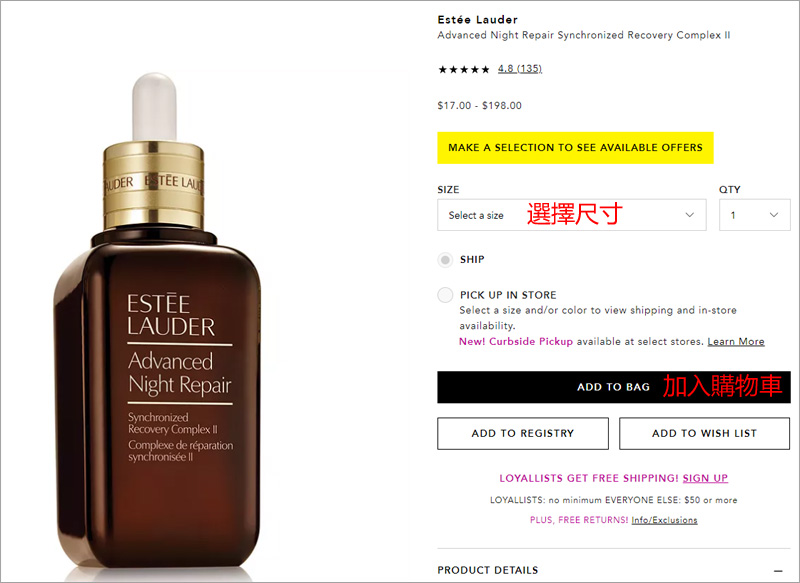This screenshot has height=583, width=800.
Task: Click the Add to Registry button
Action: pos(523,434)
